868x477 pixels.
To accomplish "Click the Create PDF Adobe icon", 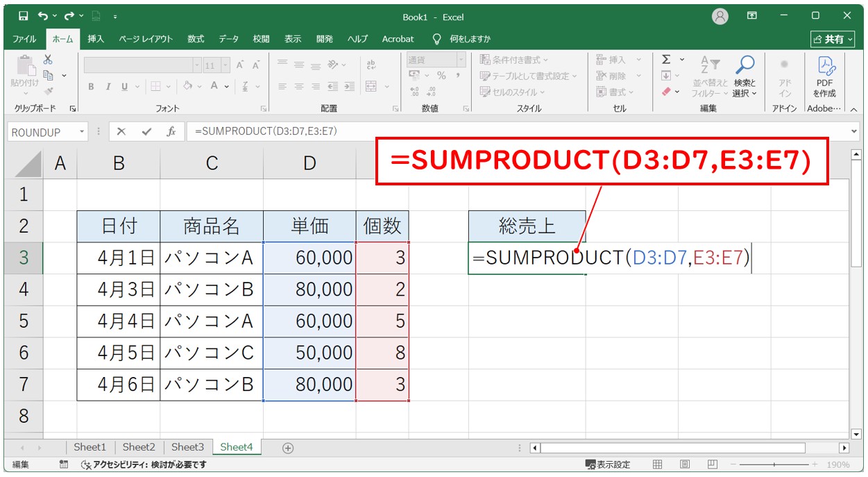I will (x=826, y=67).
